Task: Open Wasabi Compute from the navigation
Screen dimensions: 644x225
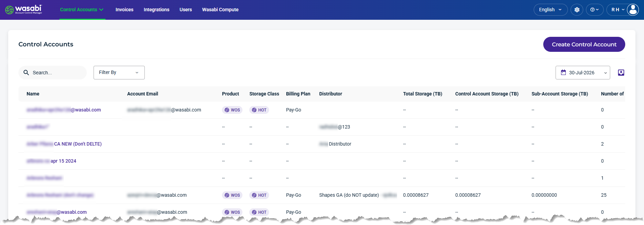Action: click(x=220, y=10)
